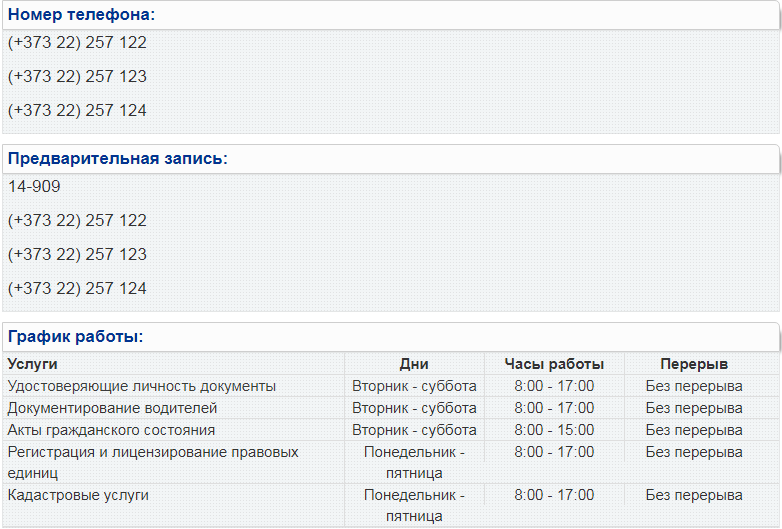Click the 'Дни' column header

[x=414, y=364]
